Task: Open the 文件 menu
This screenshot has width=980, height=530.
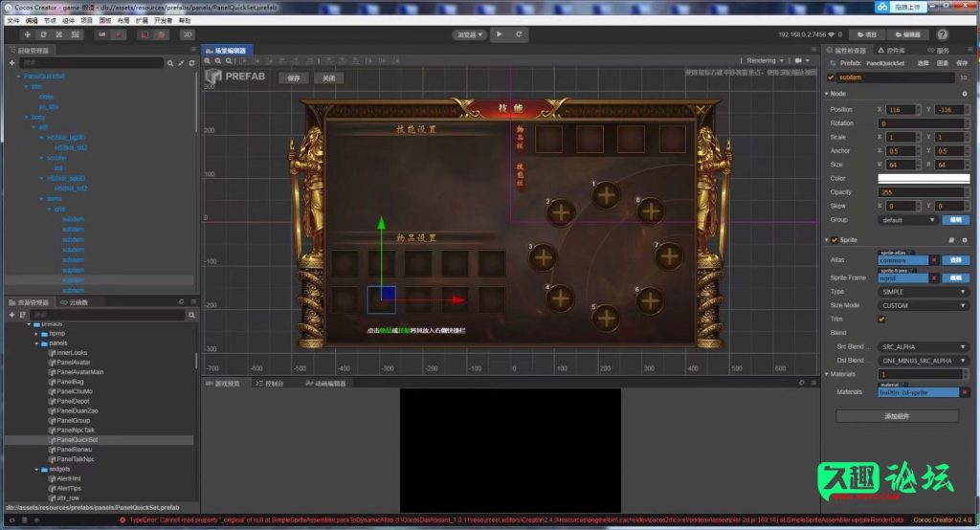Action: (x=13, y=21)
